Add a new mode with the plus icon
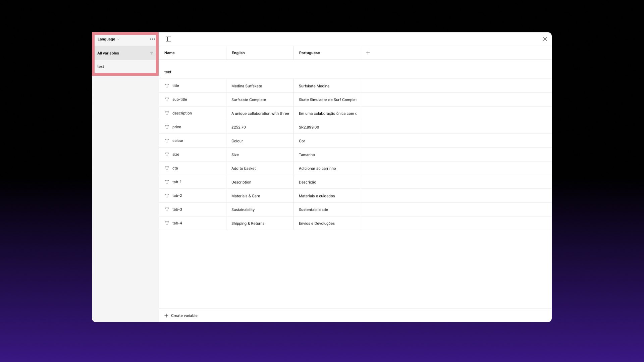The width and height of the screenshot is (644, 362). 368,53
